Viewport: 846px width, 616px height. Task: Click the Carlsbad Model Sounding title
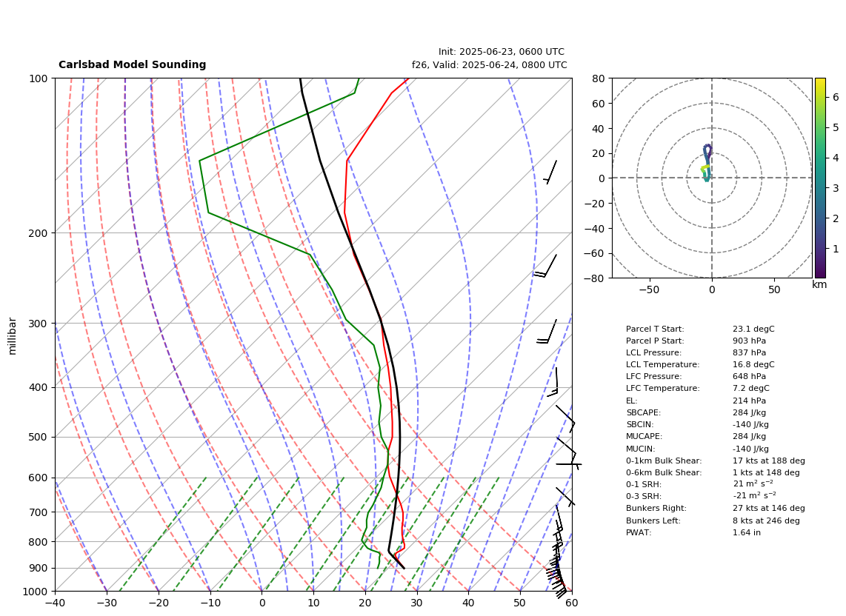point(132,64)
